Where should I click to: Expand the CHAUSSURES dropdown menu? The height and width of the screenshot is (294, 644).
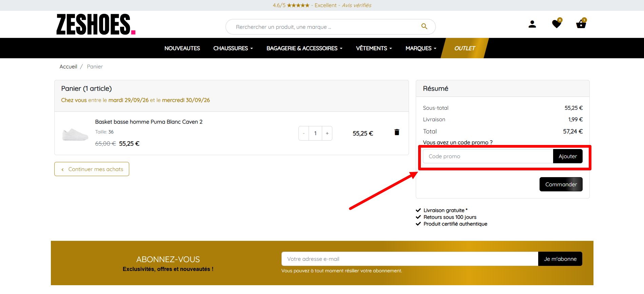tap(233, 48)
